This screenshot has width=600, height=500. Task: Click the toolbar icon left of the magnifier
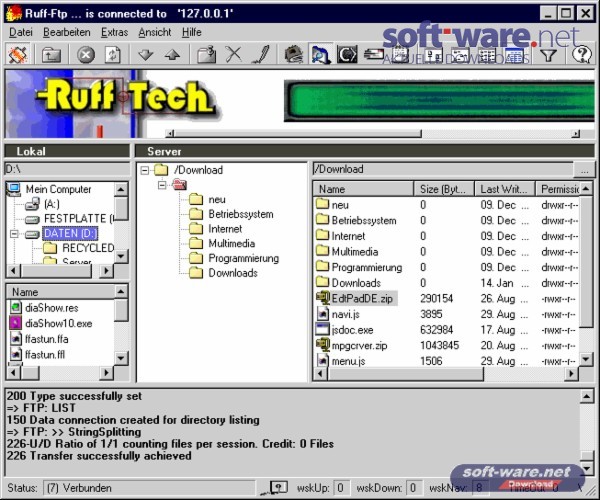[x=294, y=55]
